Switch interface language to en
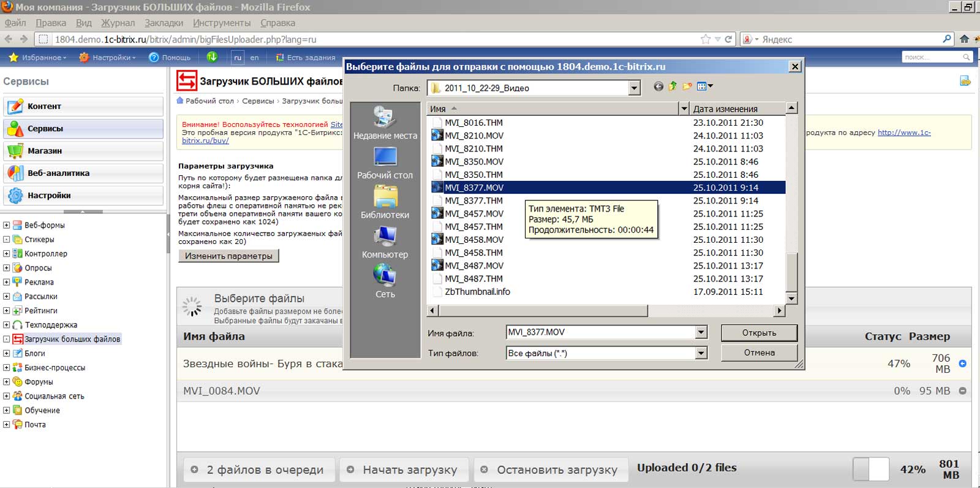The height and width of the screenshot is (488, 980). pyautogui.click(x=254, y=58)
